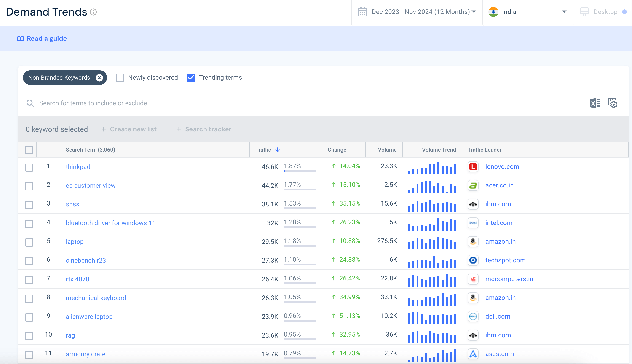
Task: Sort the table by Change column
Action: pyautogui.click(x=337, y=150)
